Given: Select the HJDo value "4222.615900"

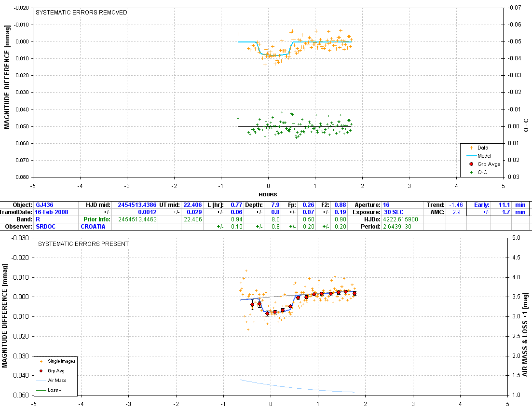Looking at the screenshot, I should (x=400, y=219).
